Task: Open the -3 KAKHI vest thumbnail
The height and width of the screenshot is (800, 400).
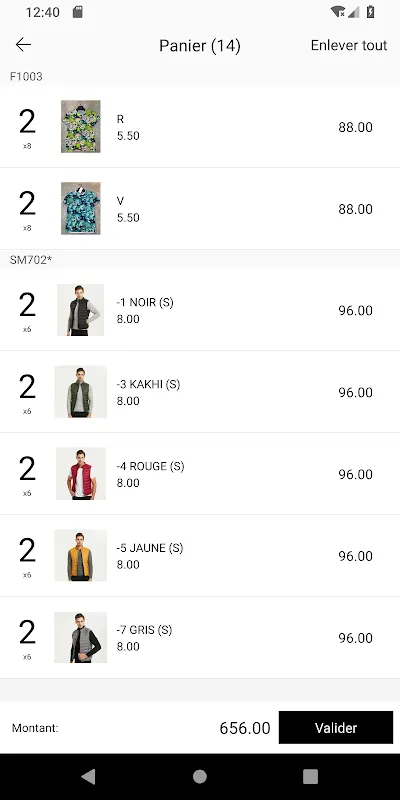Action: click(81, 391)
